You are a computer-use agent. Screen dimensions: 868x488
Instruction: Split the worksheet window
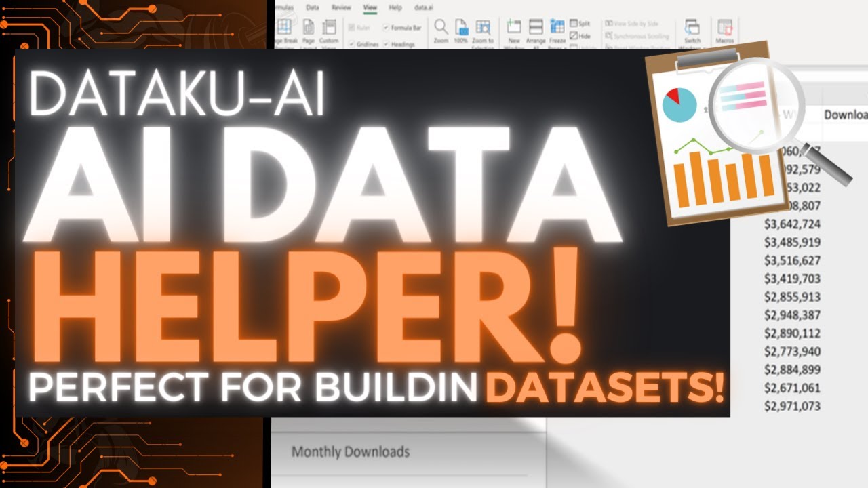pyautogui.click(x=580, y=23)
